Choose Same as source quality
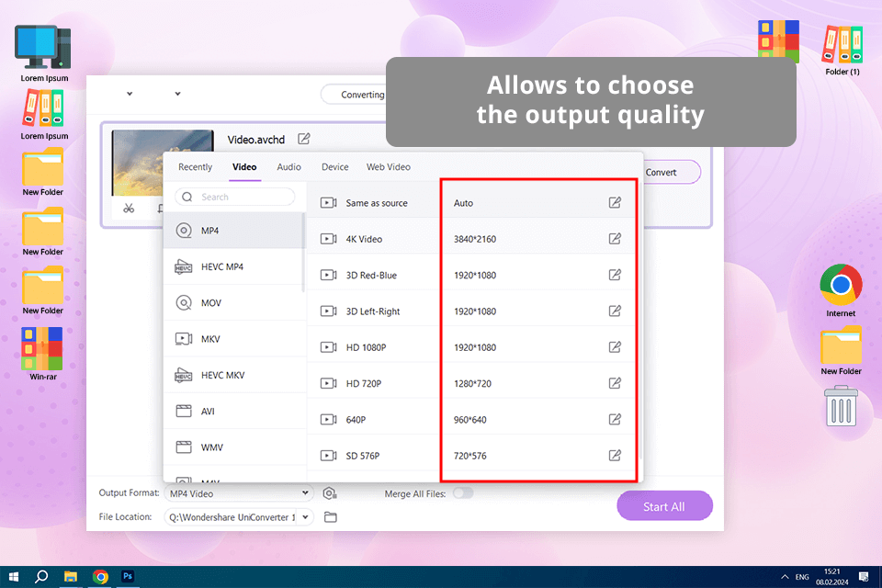Image resolution: width=882 pixels, height=588 pixels. 373,202
